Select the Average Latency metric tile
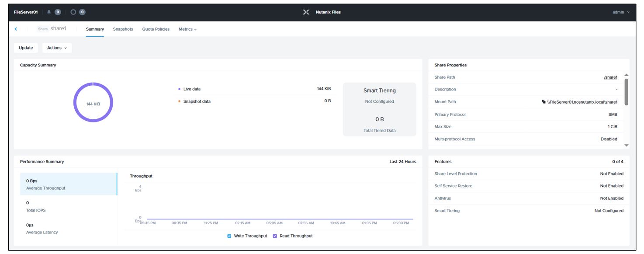The image size is (644, 254). point(69,229)
